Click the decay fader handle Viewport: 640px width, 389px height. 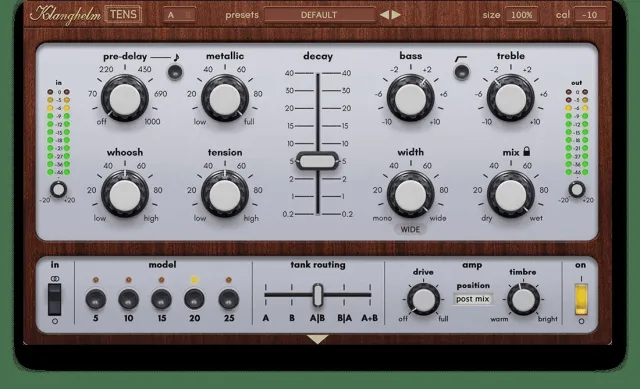click(x=318, y=161)
